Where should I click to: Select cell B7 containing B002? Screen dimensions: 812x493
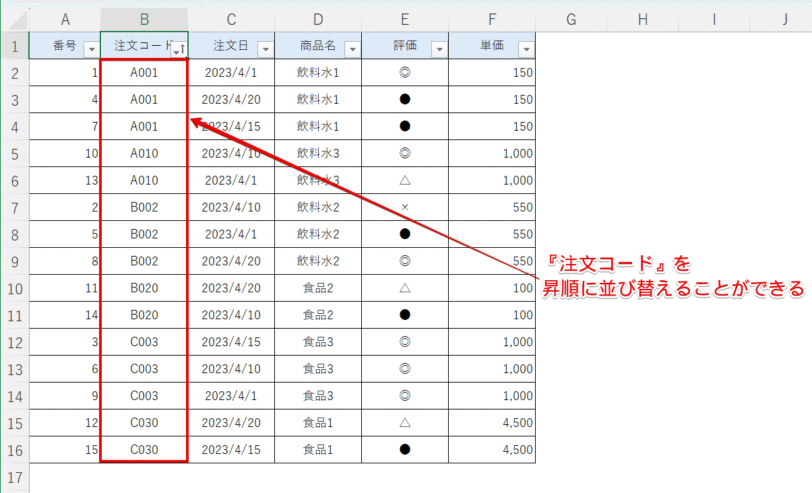click(144, 207)
